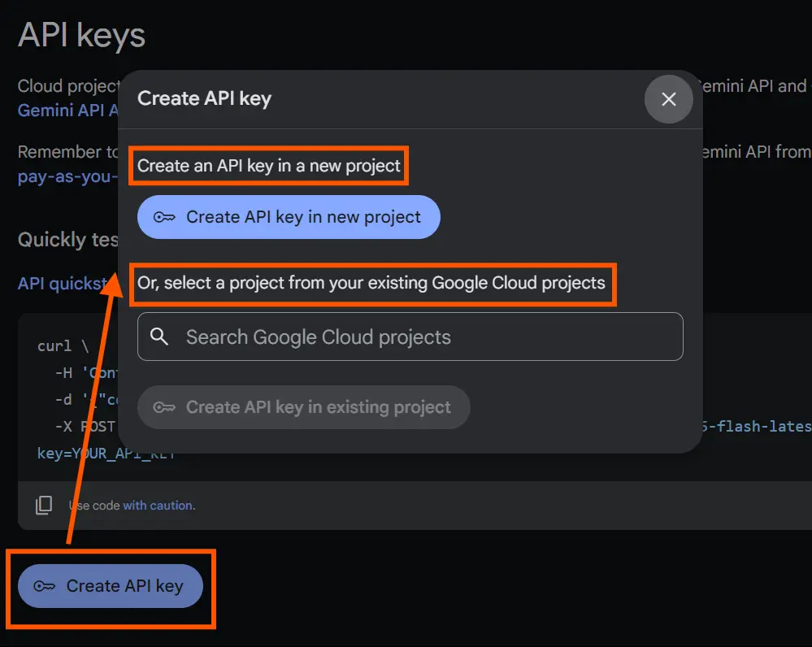812x647 pixels.
Task: Click the 'Create API key' dialog title
Action: 204,98
